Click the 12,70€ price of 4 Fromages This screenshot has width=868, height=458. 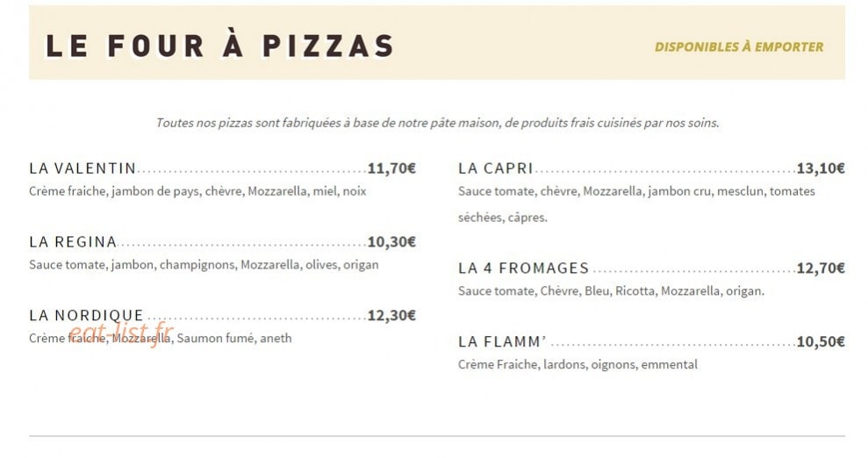821,268
